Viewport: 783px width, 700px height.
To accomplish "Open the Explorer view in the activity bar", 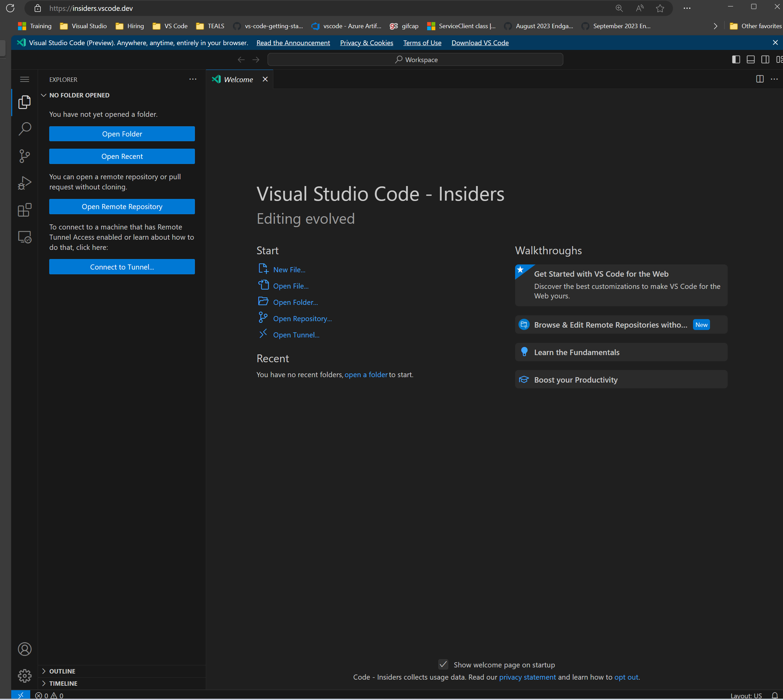I will [x=24, y=102].
